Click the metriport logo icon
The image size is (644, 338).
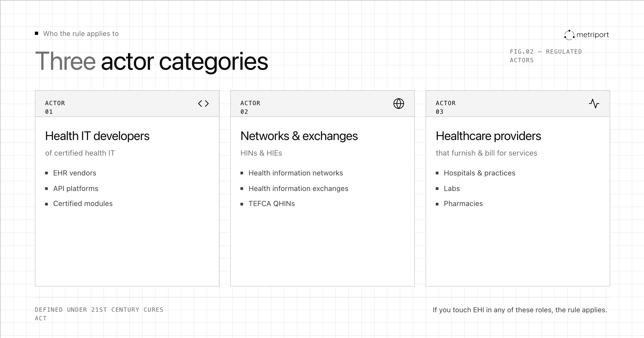(569, 35)
